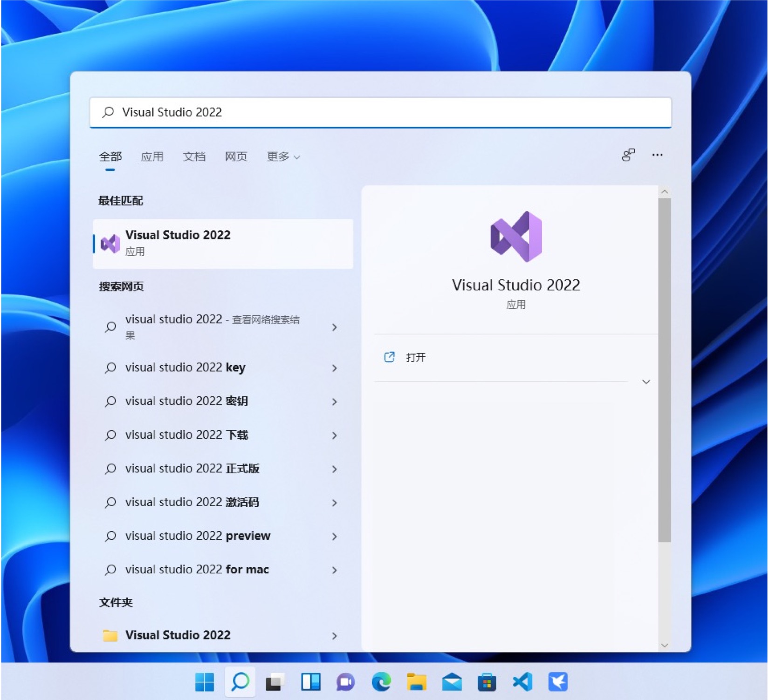Viewport: 769px width, 700px height.
Task: Open the Windows Start menu icon
Action: (x=204, y=682)
